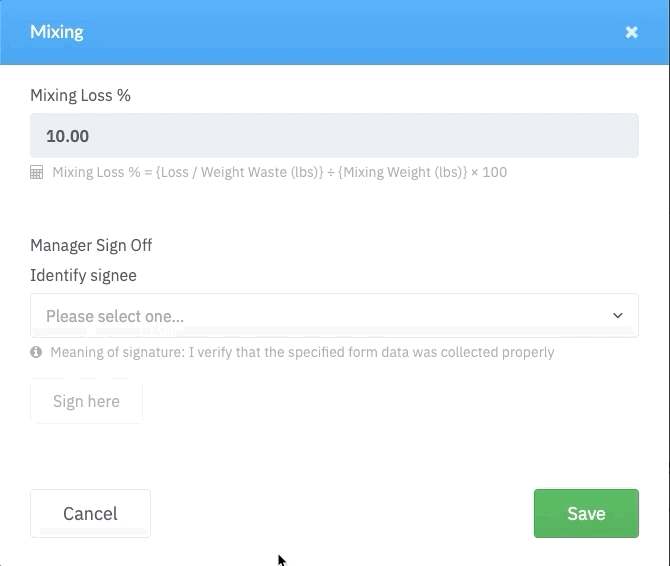Save the Mixing form
Viewport: 670px width, 566px height.
pos(586,513)
